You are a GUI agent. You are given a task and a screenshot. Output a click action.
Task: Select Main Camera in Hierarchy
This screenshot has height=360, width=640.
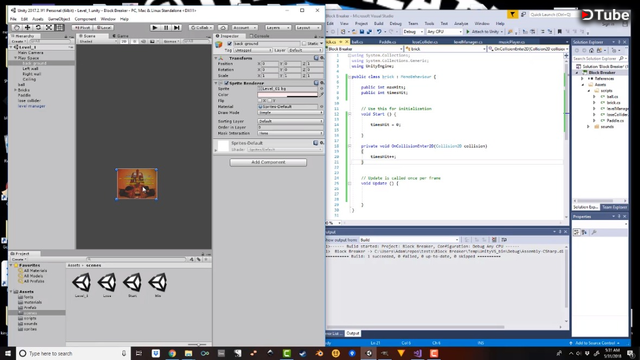point(31,53)
